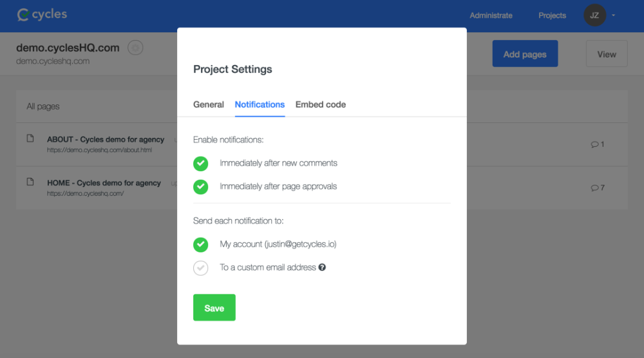Click the page icon for ABOUT row
The width and height of the screenshot is (644, 358).
[x=30, y=138]
